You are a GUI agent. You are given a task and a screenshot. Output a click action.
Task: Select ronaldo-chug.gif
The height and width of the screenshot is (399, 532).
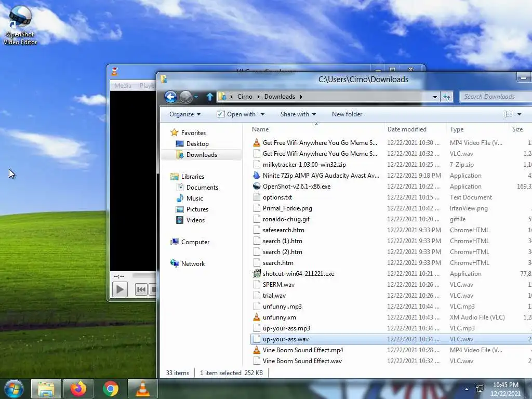(x=286, y=219)
